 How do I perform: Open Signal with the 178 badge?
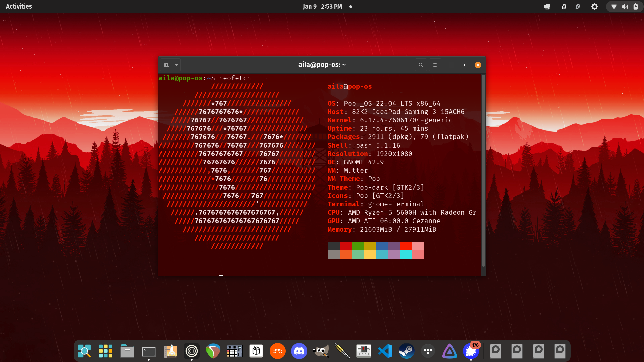pyautogui.click(x=471, y=351)
